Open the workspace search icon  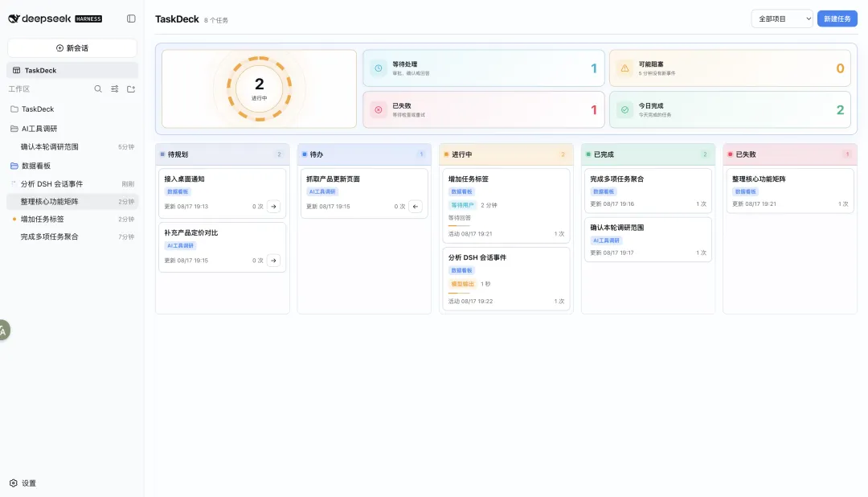[x=98, y=88]
